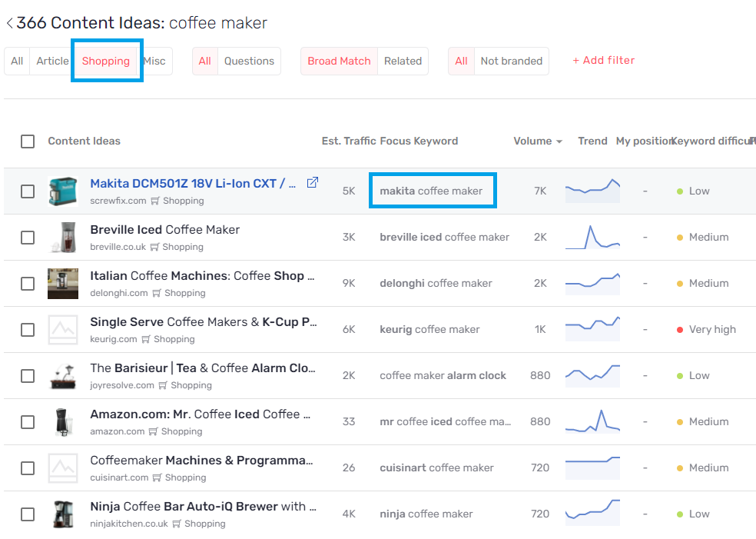This screenshot has height=539, width=756.
Task: Check the Breville Iced Coffee Maker checkbox
Action: (28, 238)
